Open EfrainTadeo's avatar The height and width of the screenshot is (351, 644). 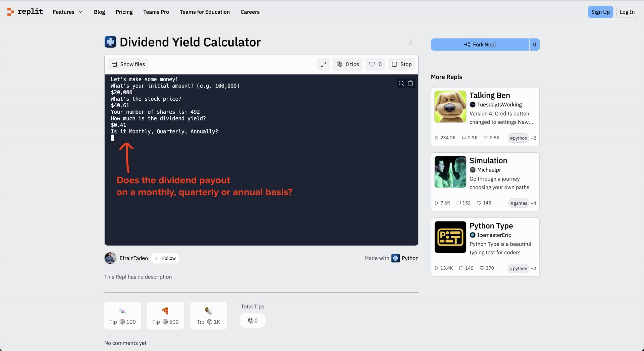(110, 258)
